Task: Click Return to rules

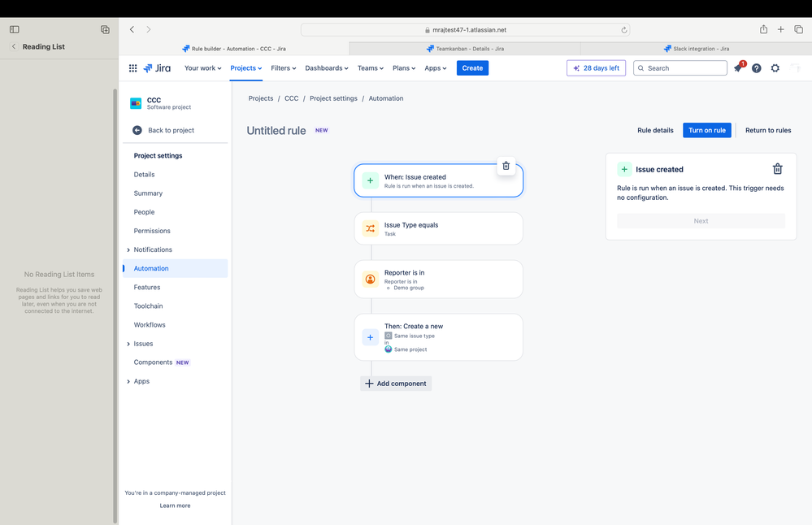Action: click(x=768, y=130)
